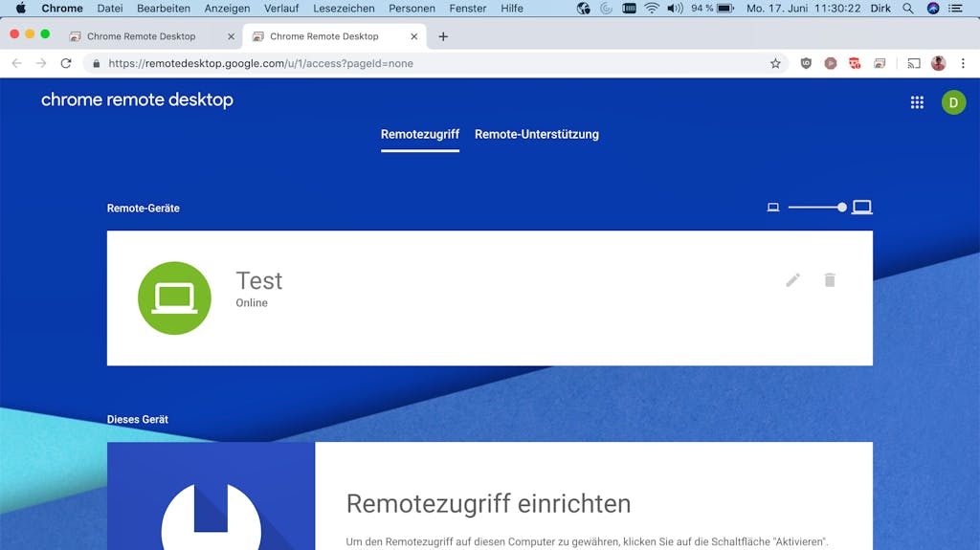Click the battery 94 % indicator
The width and height of the screenshot is (980, 550).
[x=712, y=8]
